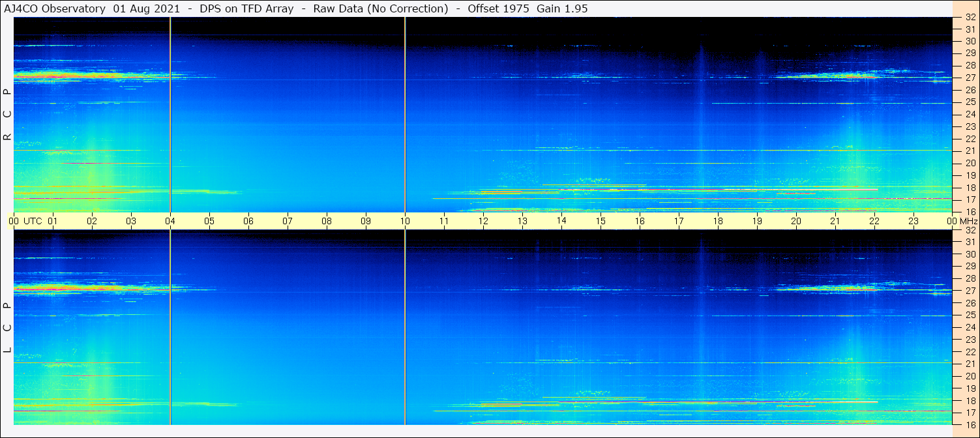Click '27' on the RCP frequency scale
Viewport: 980px width, 438px height.
pyautogui.click(x=970, y=78)
